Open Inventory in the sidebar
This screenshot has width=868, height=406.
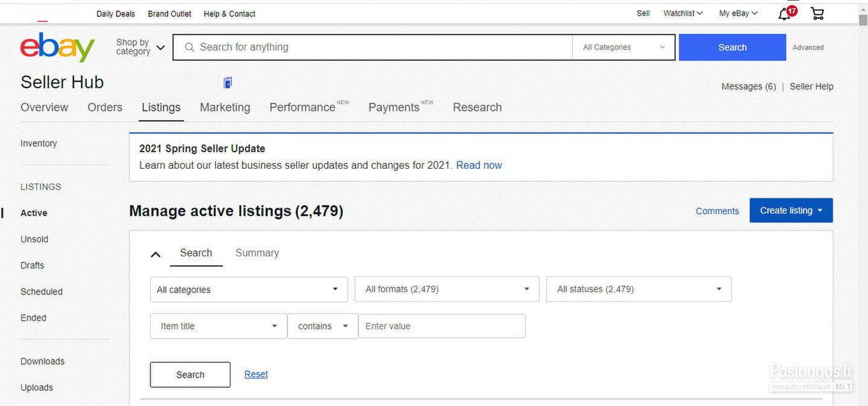point(39,143)
